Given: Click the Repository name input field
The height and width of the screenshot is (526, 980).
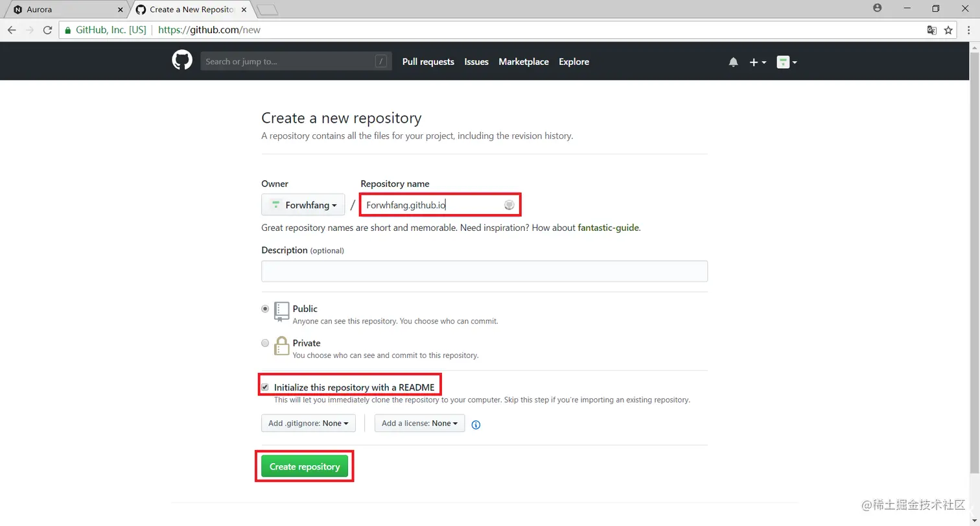Looking at the screenshot, I should [x=441, y=205].
